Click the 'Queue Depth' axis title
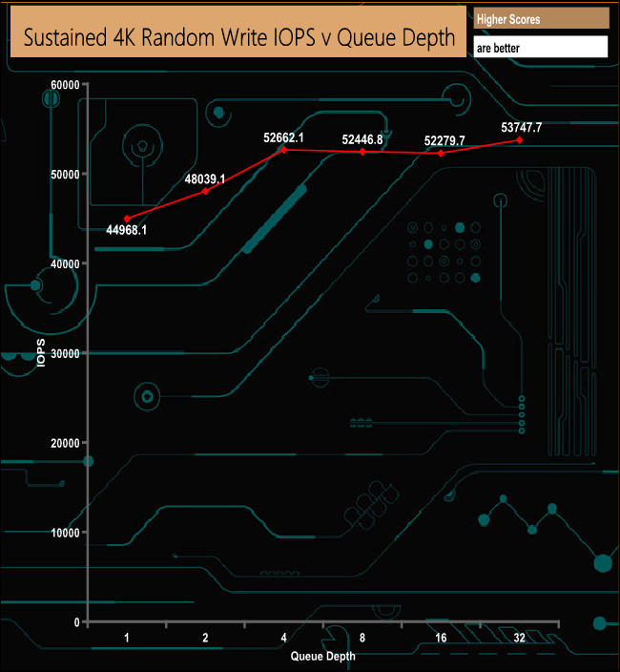The height and width of the screenshot is (672, 620). pos(322,656)
